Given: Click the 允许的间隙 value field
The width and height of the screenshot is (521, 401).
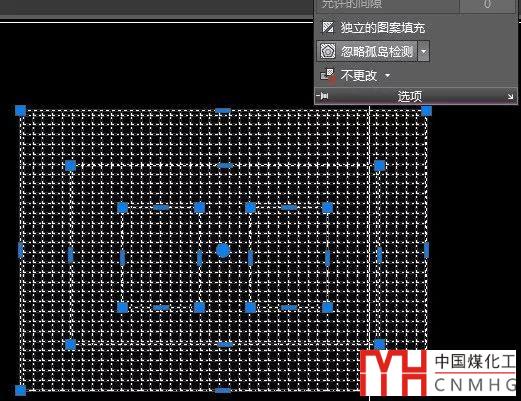Looking at the screenshot, I should point(487,5).
